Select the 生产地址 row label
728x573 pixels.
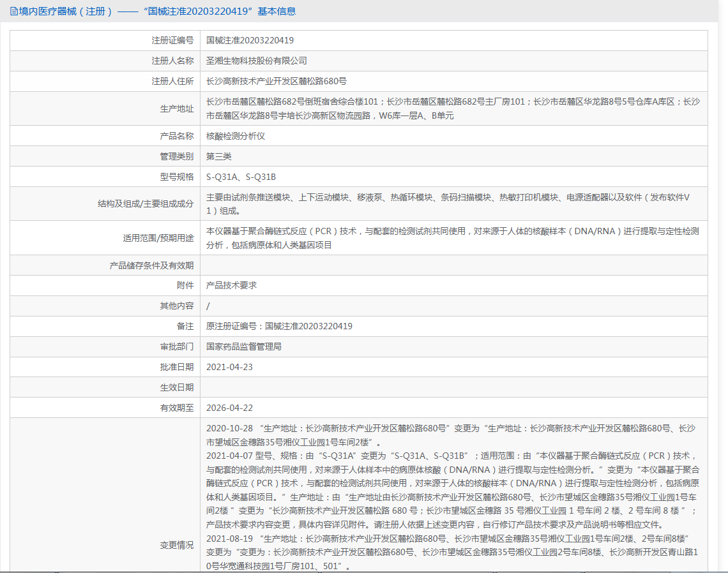coord(176,108)
